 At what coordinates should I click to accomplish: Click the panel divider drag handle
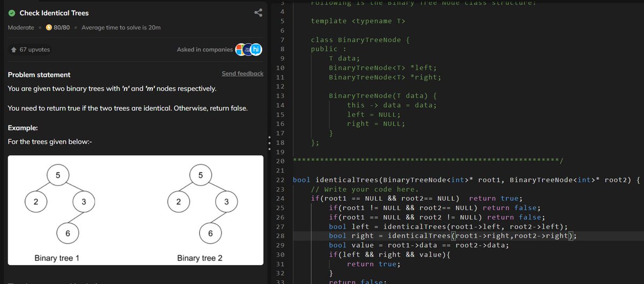pos(268,142)
